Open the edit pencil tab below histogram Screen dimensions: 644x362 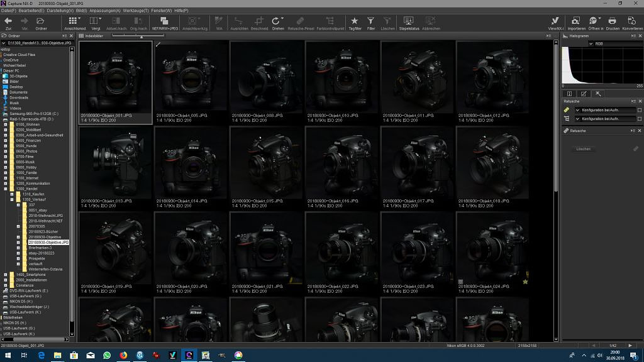pos(584,94)
